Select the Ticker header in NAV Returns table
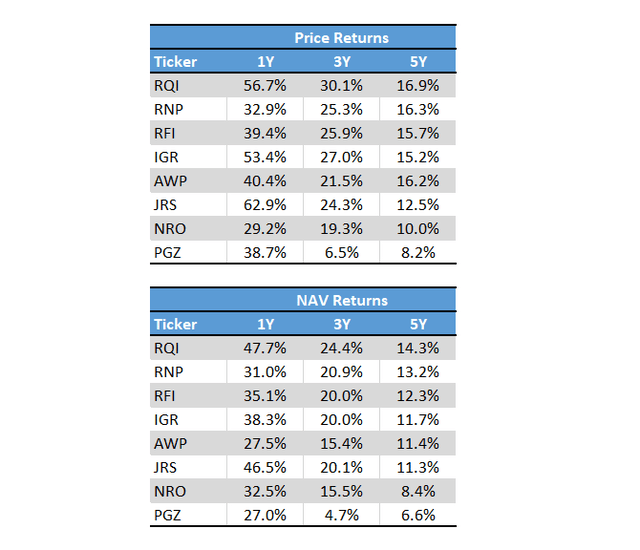Screen dimensions: 640x550 [175, 324]
